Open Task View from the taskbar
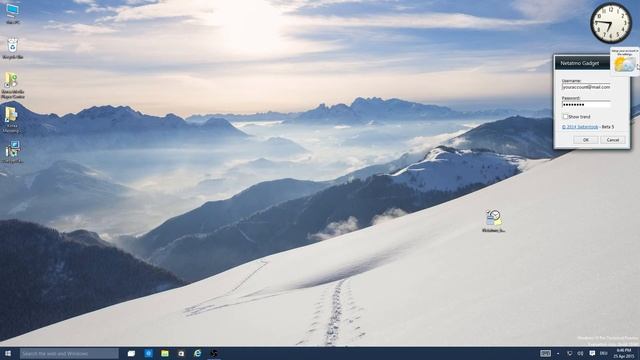The image size is (640, 360). [131, 353]
